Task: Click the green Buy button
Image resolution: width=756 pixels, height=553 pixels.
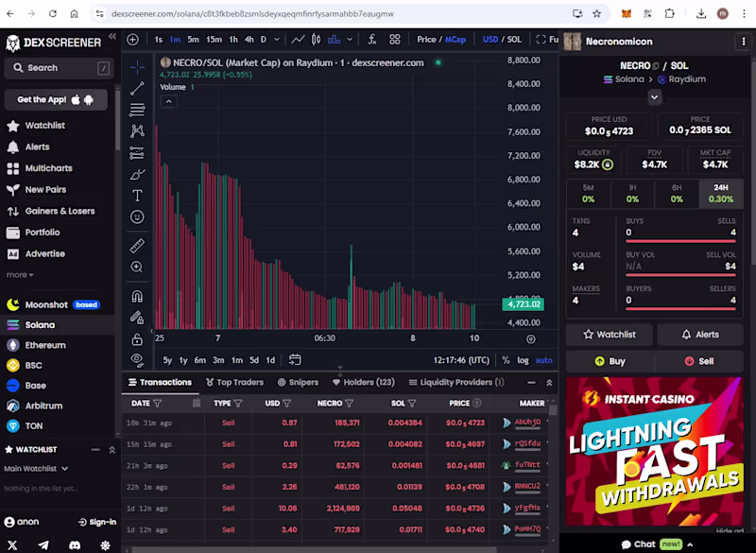Action: (610, 362)
